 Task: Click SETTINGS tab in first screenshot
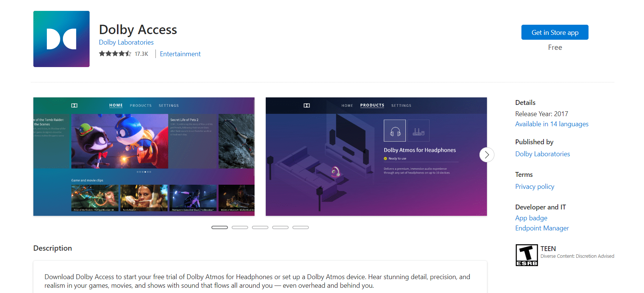tap(169, 106)
